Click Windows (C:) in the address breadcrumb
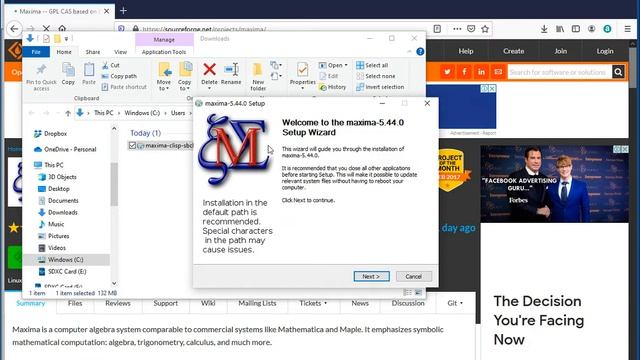The width and height of the screenshot is (640, 360). [142, 113]
